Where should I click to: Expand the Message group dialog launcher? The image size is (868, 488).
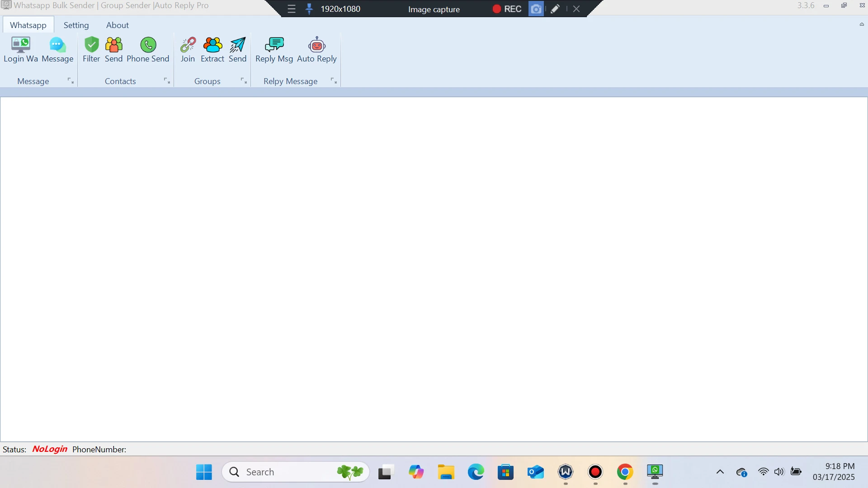(x=71, y=81)
